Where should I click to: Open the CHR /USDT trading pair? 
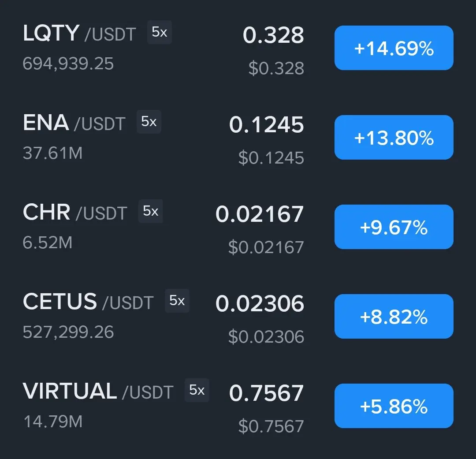pyautogui.click(x=75, y=213)
